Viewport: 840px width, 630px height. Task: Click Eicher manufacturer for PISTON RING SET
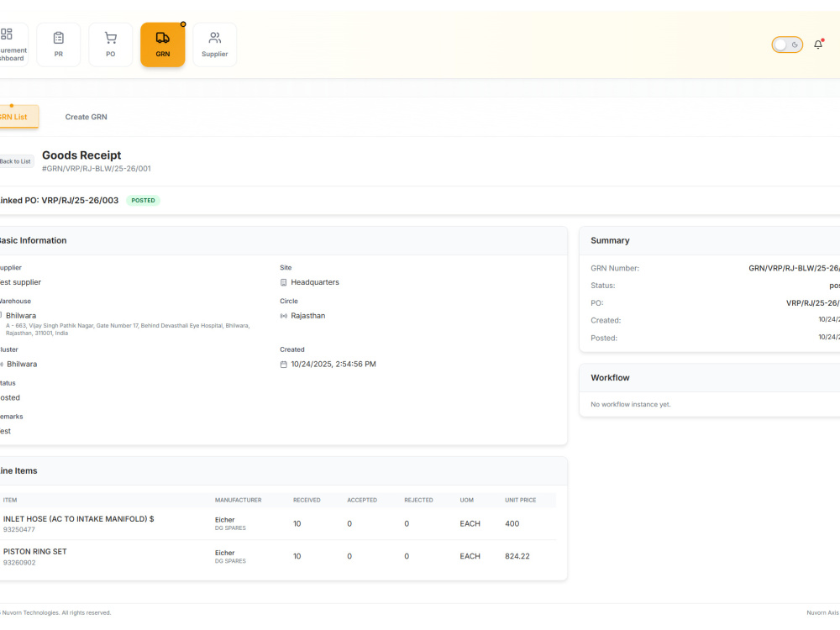pyautogui.click(x=225, y=554)
